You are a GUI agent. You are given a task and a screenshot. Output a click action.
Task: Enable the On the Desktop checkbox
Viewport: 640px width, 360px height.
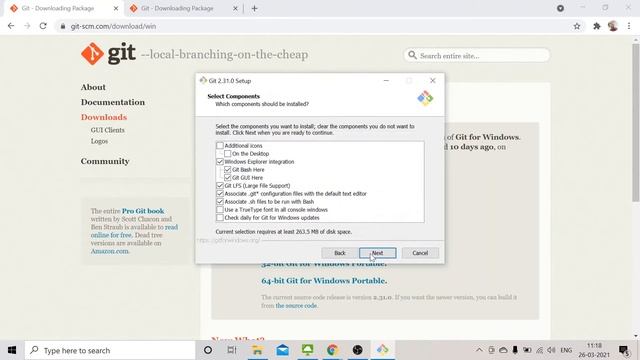pyautogui.click(x=227, y=154)
